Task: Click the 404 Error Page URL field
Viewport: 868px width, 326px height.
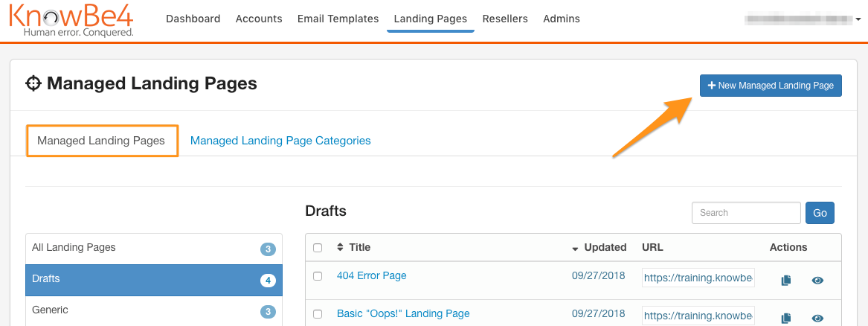Action: pos(698,278)
